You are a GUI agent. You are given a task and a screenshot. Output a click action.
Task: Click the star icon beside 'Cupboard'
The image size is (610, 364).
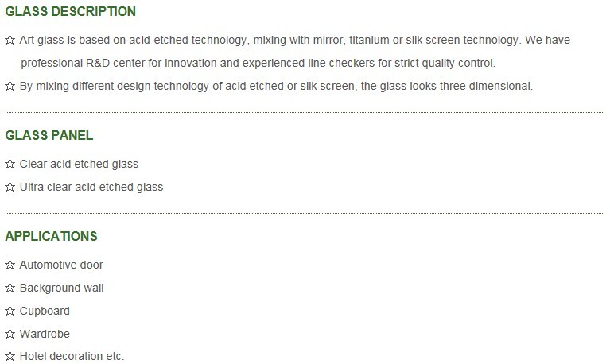tap(10, 311)
